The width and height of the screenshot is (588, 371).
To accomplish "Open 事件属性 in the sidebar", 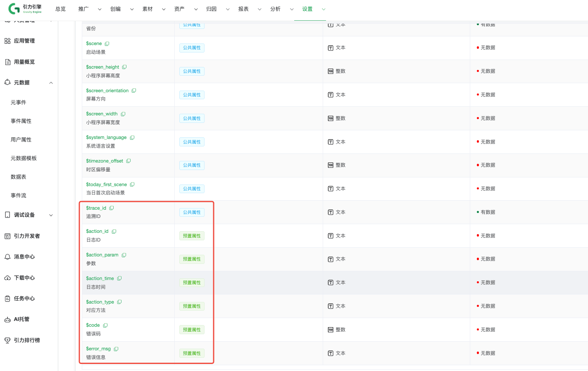I will click(21, 121).
